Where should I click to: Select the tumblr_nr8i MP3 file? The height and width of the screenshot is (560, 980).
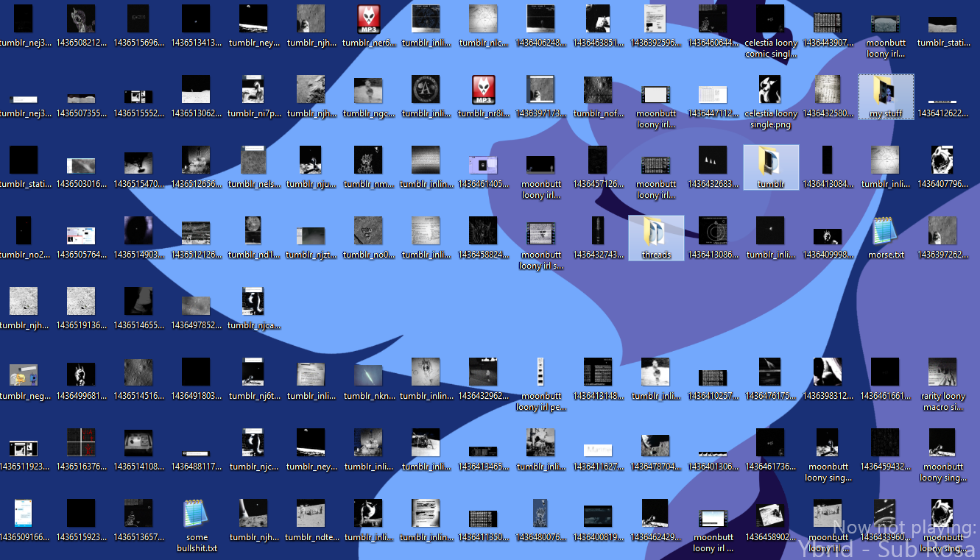click(484, 89)
